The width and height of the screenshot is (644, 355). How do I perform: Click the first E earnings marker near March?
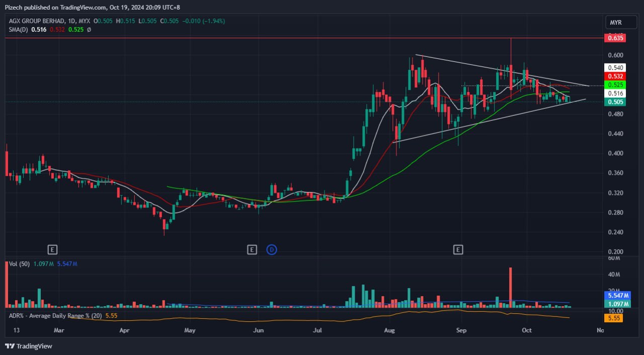(52, 249)
